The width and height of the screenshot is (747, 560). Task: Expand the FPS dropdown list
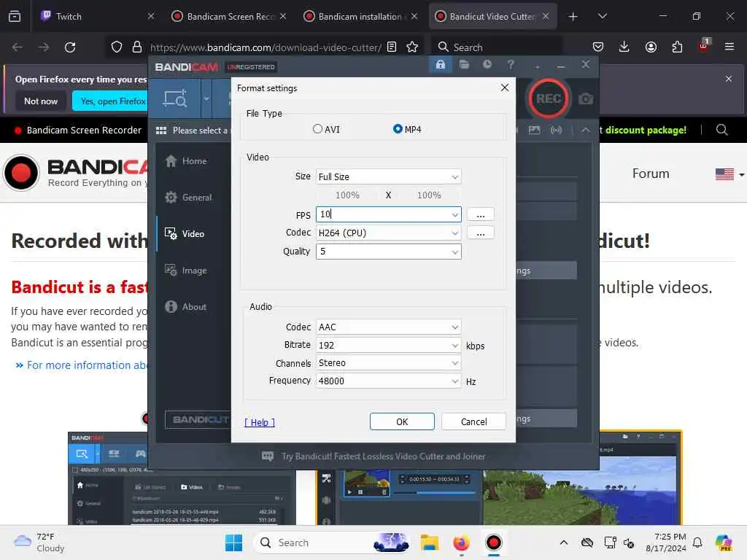[455, 215]
